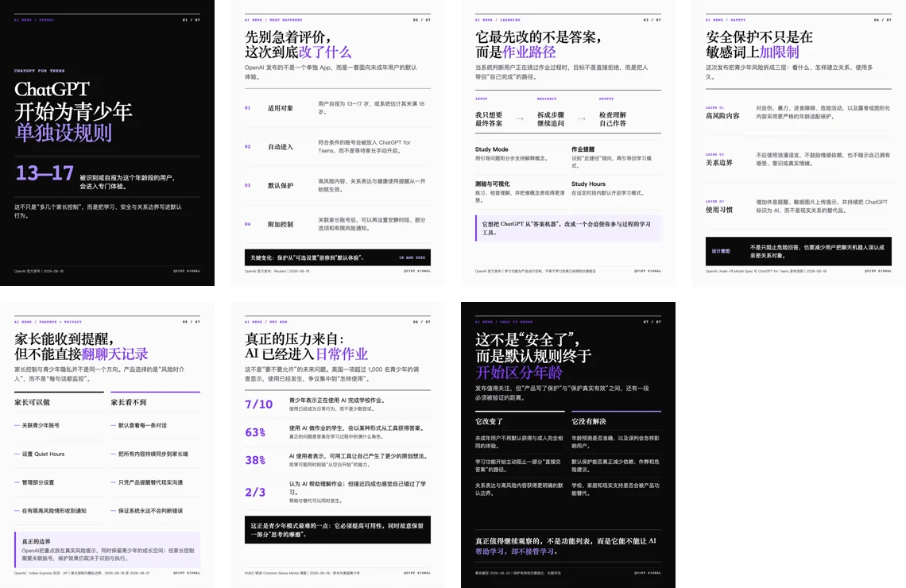Click the column header "家长看不到"
Image resolution: width=906 pixels, height=588 pixels.
coord(128,402)
